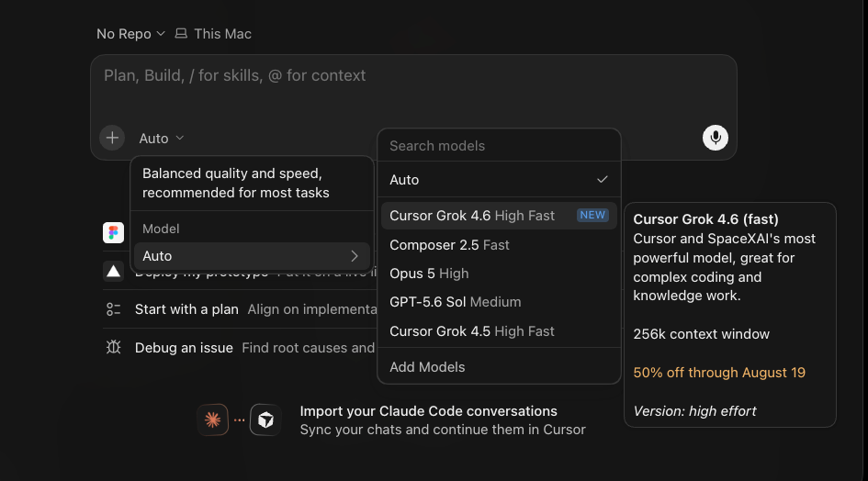Choose Cursor Grok 4.6 High Fast model
Image resolution: width=868 pixels, height=481 pixels.
coord(499,216)
